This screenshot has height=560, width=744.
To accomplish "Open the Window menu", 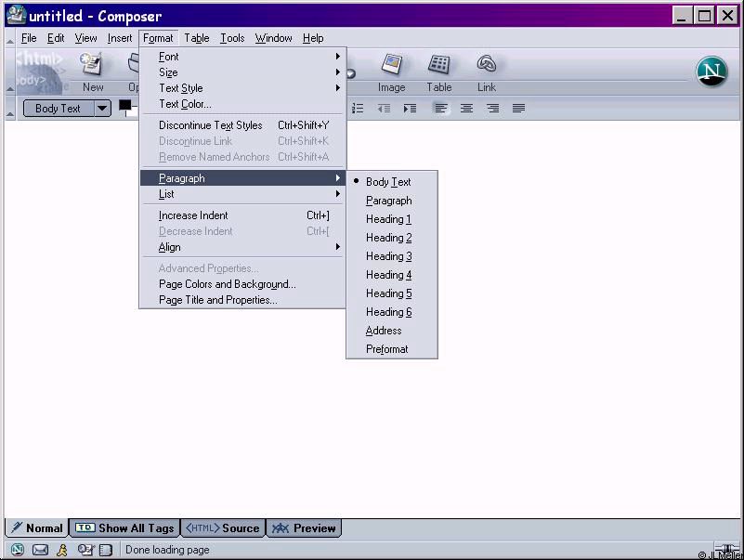I will click(273, 38).
